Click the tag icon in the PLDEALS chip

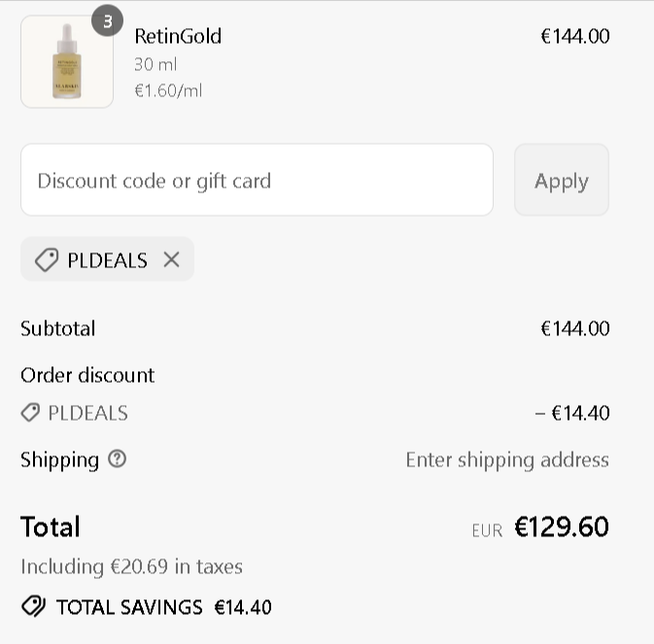click(x=46, y=259)
